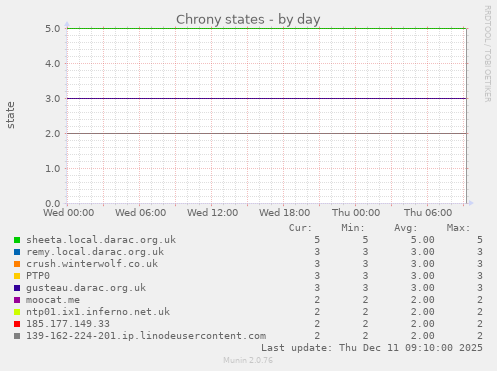Click the lime ntp01.ix1.inferno.net.uk legend swatch

17,312
